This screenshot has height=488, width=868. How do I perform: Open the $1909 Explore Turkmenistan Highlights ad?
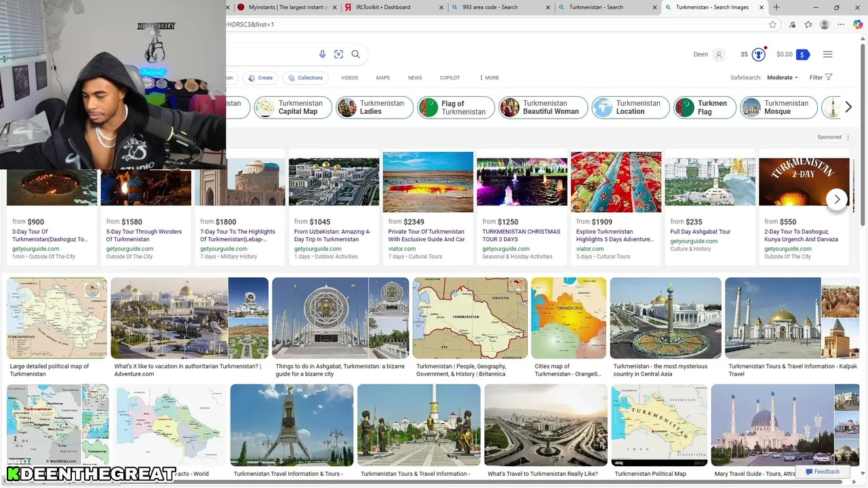coord(616,206)
